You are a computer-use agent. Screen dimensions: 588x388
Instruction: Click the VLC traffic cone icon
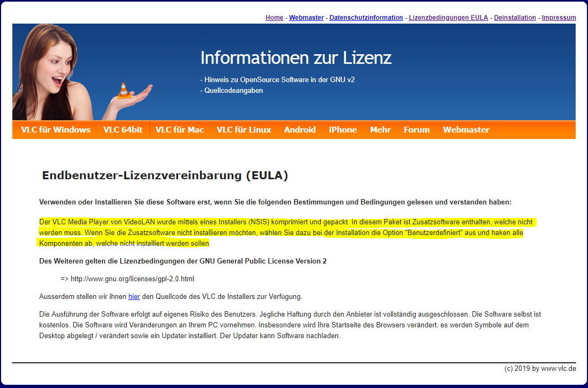coord(123,91)
